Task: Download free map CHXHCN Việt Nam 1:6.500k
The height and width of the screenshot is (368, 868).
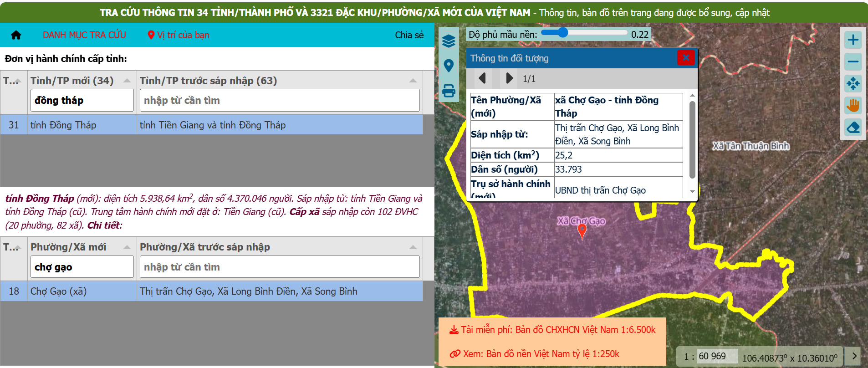Action: coord(552,330)
